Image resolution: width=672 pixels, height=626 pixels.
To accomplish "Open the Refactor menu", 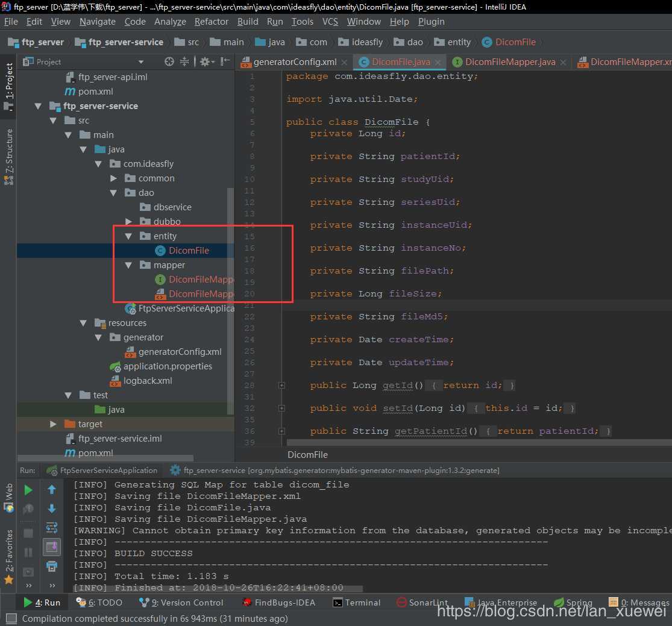I will (x=212, y=22).
